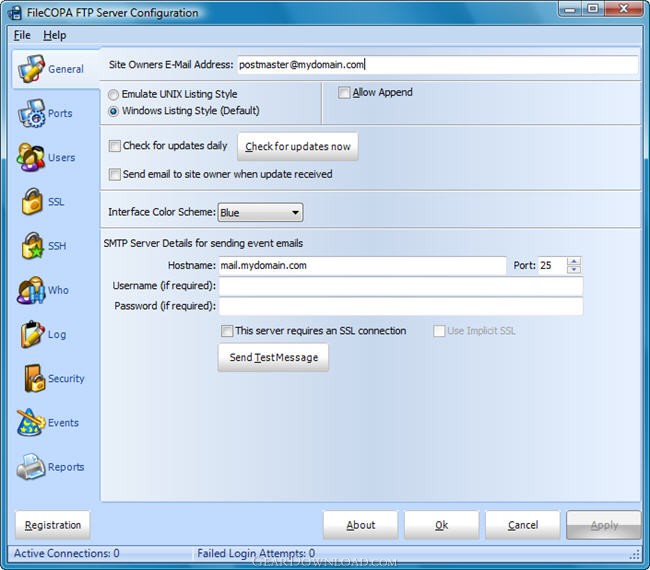Open the Reports printer icon
Screen dimensions: 650x570
coord(31,467)
